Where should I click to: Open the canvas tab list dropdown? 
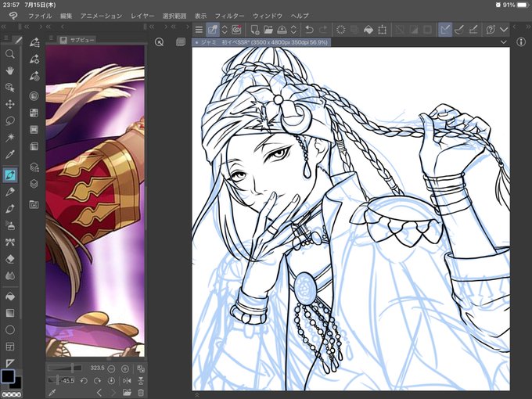[504, 42]
